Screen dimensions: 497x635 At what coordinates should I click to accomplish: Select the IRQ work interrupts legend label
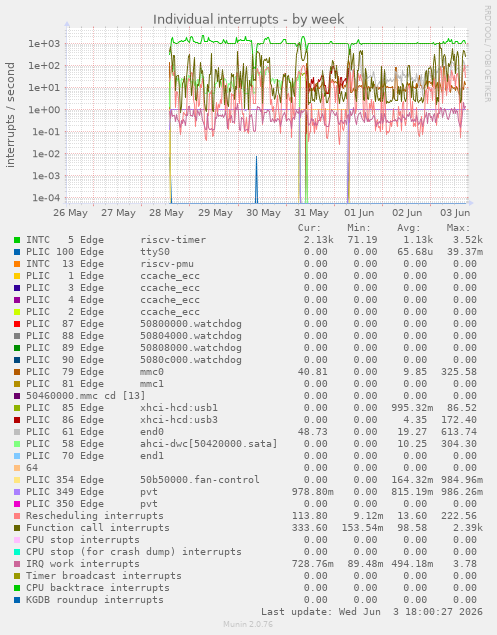(x=83, y=564)
